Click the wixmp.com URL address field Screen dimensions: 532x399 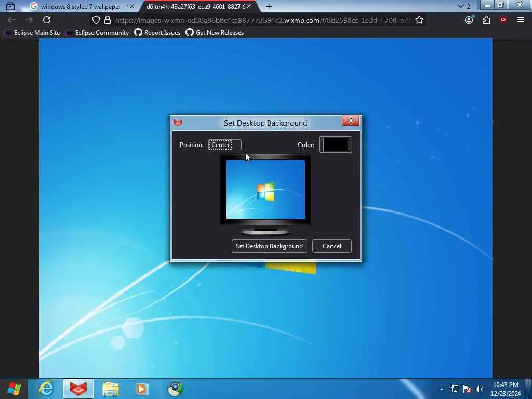click(x=262, y=20)
